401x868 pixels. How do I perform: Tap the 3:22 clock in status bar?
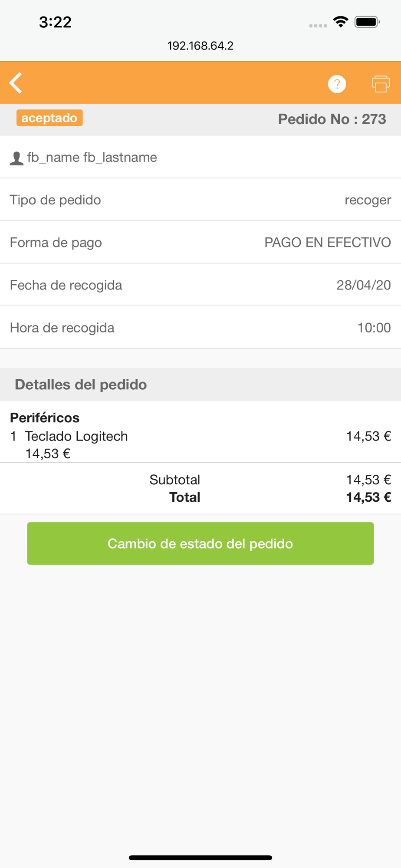(55, 22)
